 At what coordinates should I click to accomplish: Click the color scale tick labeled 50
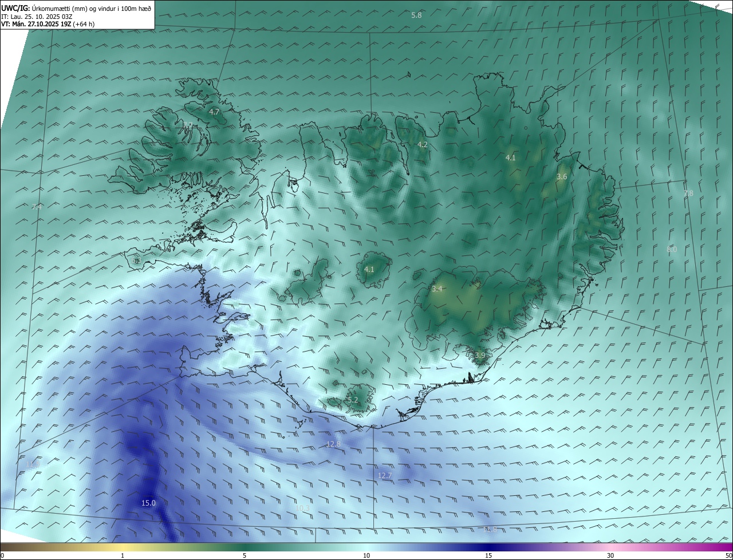tap(728, 555)
